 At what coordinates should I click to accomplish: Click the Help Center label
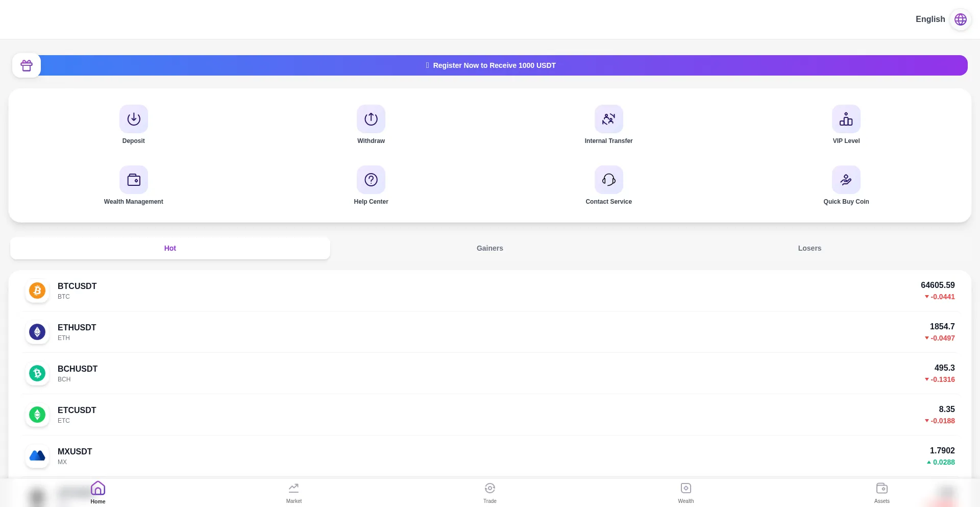(x=371, y=202)
